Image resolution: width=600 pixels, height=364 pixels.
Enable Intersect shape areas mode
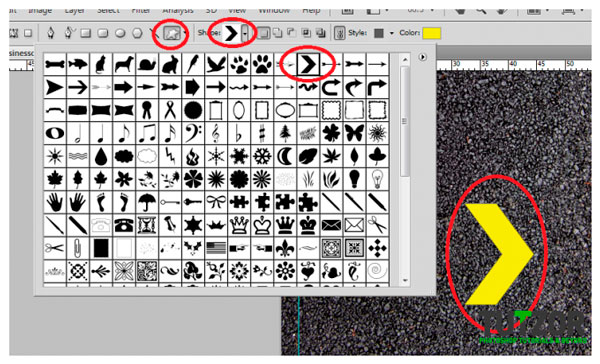[x=306, y=33]
